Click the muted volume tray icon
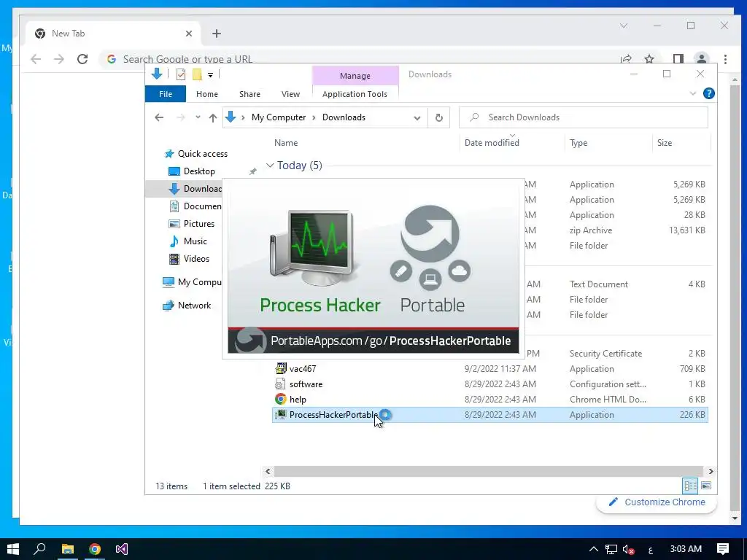 [x=628, y=549]
